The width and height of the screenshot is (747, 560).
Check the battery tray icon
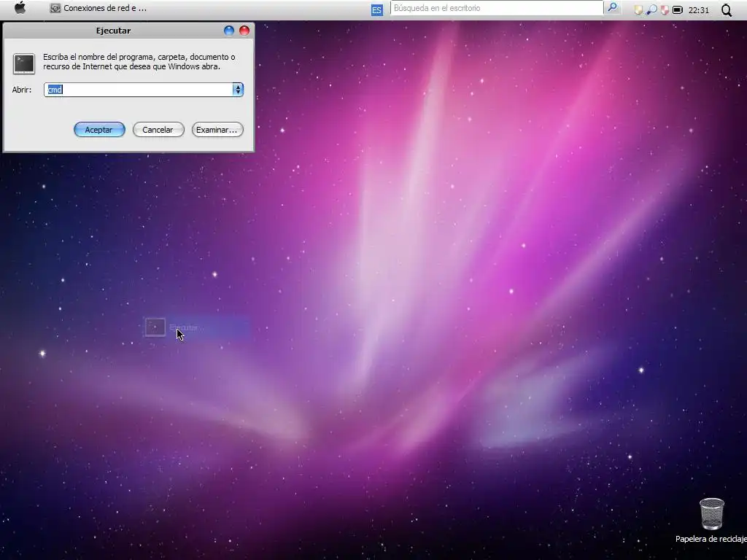[678, 10]
